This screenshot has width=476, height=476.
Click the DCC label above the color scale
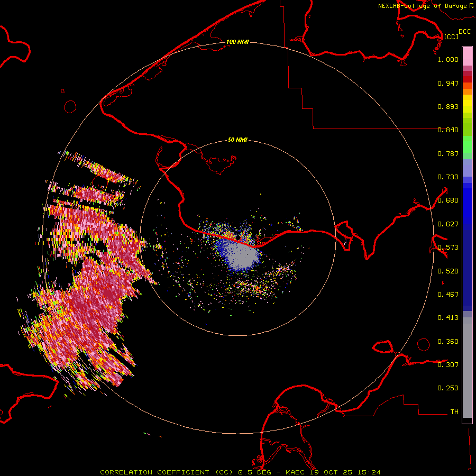pyautogui.click(x=464, y=32)
